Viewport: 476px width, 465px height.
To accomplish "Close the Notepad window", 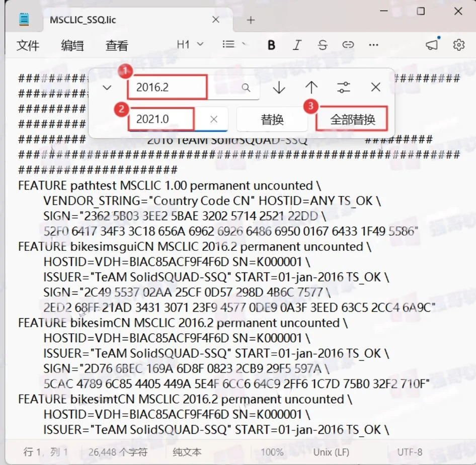I will point(458,11).
